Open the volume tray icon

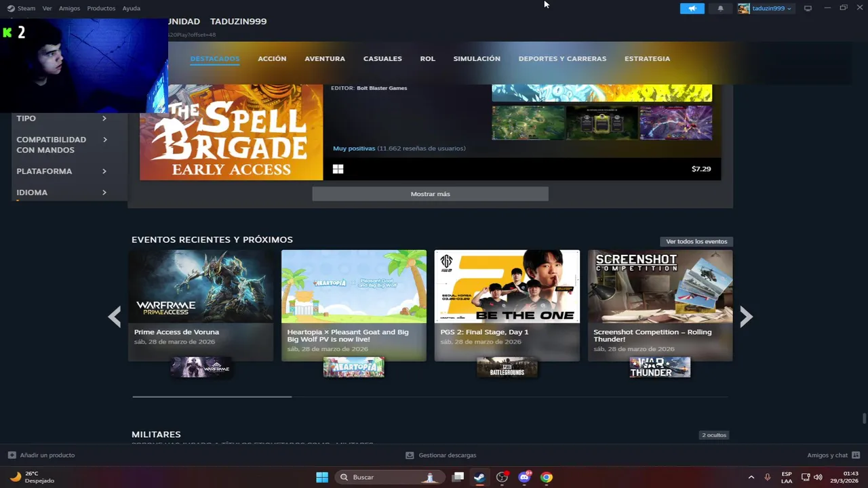pyautogui.click(x=818, y=477)
